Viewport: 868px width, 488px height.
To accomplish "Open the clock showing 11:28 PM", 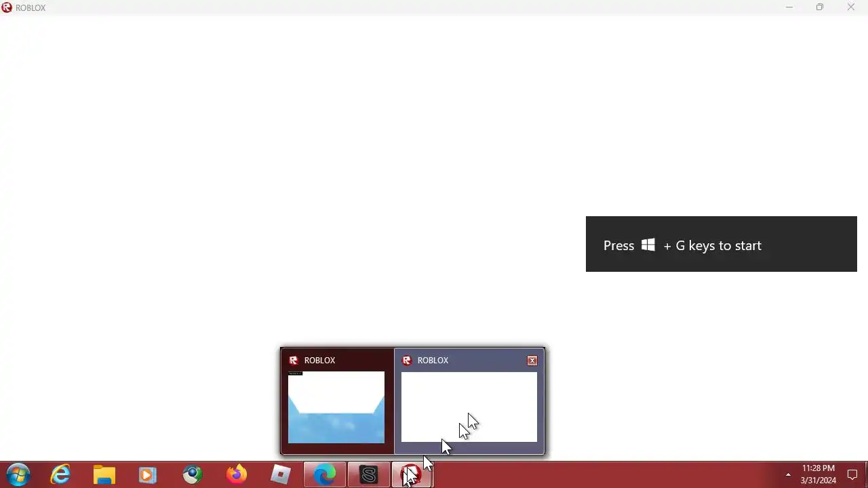I will (818, 474).
